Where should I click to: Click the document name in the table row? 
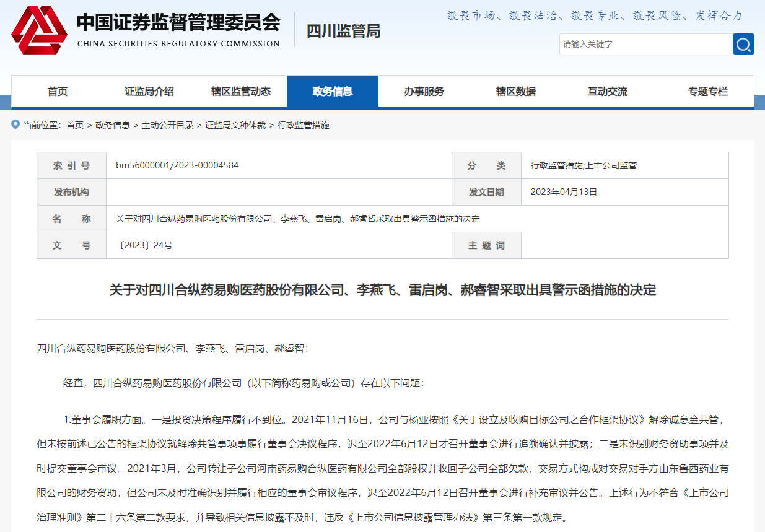tap(298, 219)
